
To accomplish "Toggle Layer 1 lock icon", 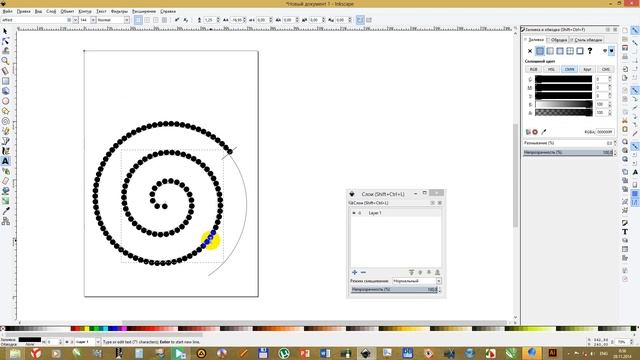I will (360, 213).
